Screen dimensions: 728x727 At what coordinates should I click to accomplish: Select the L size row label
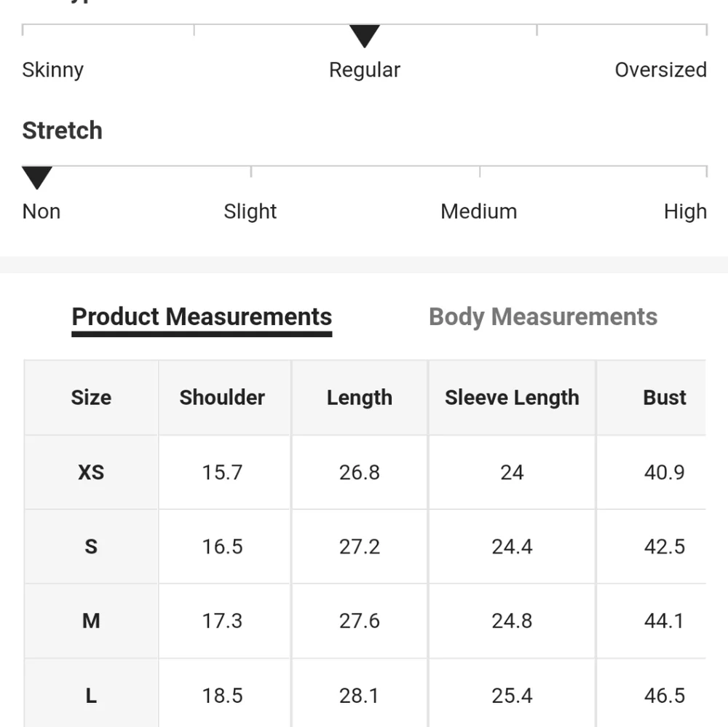[91, 696]
